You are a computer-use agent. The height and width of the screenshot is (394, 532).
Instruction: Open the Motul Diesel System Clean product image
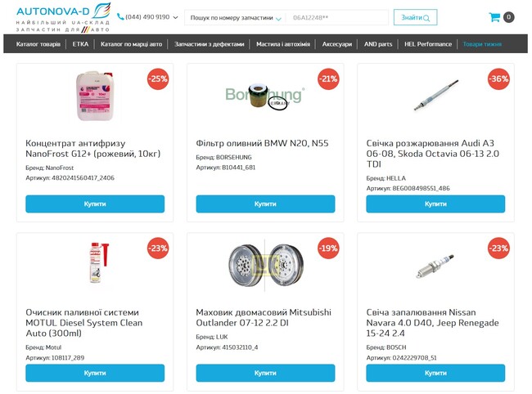pos(99,263)
